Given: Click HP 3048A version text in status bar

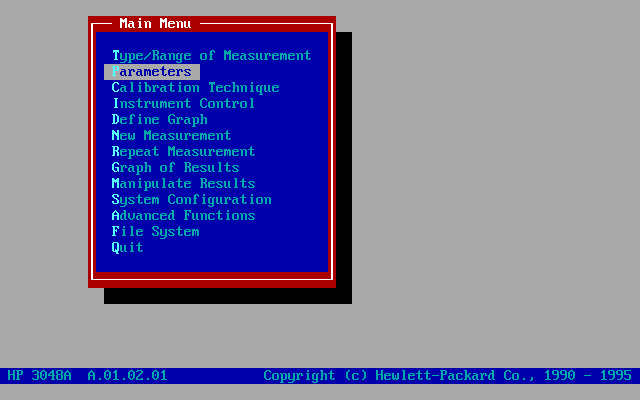Looking at the screenshot, I should (x=87, y=376).
